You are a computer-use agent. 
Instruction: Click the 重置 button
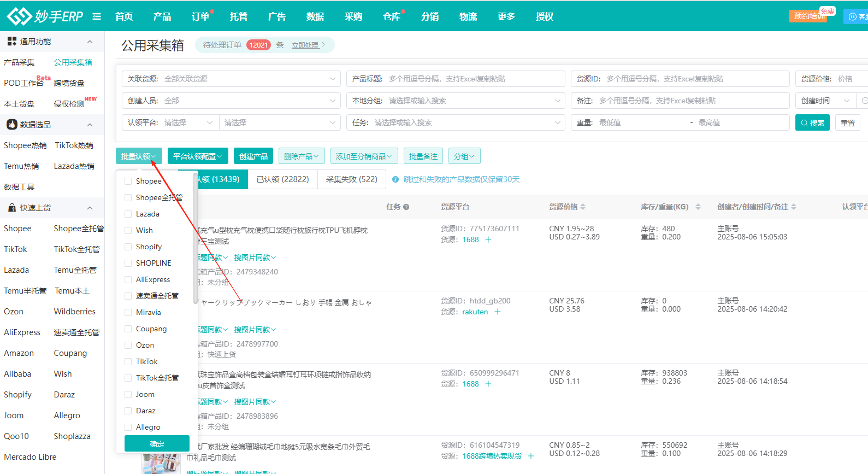848,122
